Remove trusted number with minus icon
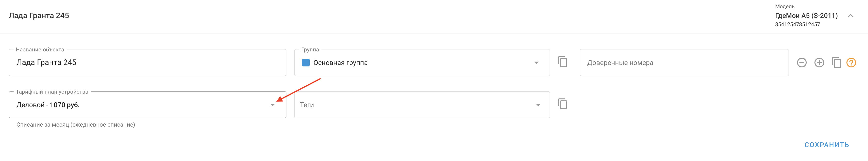 tap(802, 63)
